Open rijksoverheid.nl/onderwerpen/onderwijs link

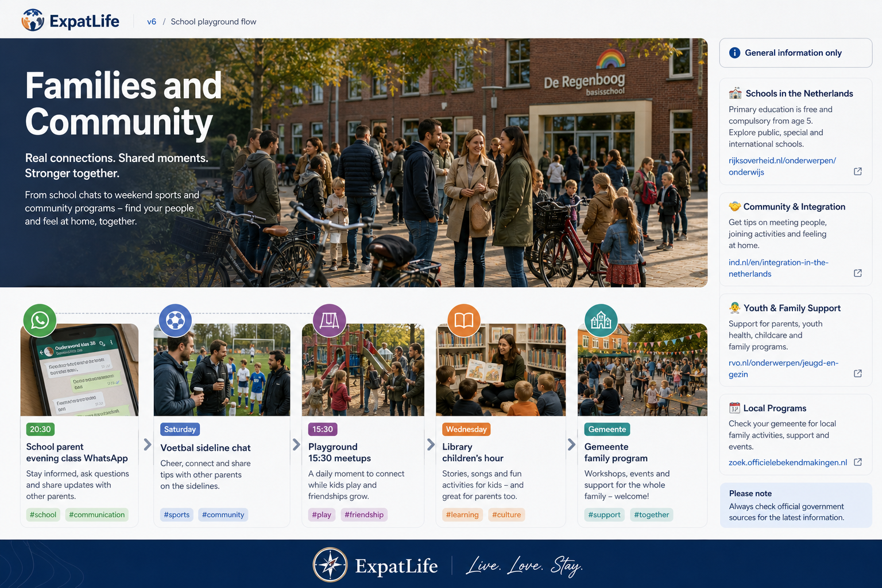point(782,166)
